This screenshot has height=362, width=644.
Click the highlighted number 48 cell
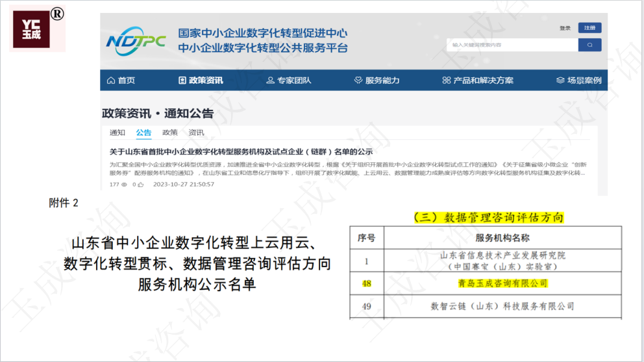point(366,283)
